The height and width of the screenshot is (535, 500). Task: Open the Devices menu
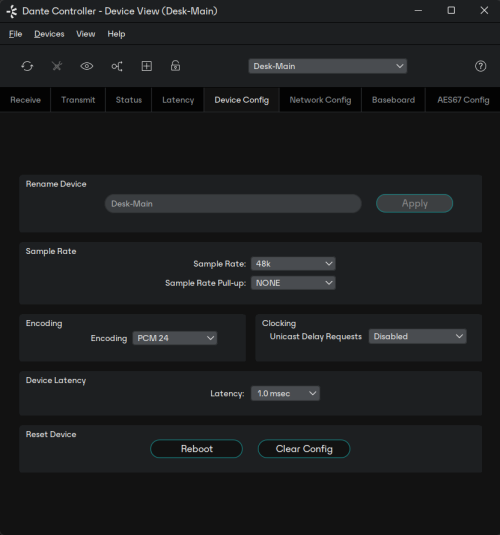point(49,34)
